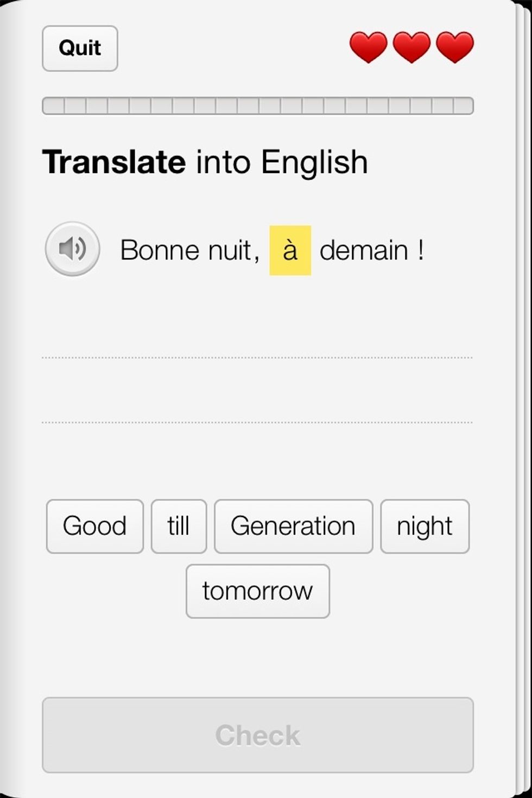Click the "Translate into English" heading
This screenshot has height=798, width=532.
205,162
